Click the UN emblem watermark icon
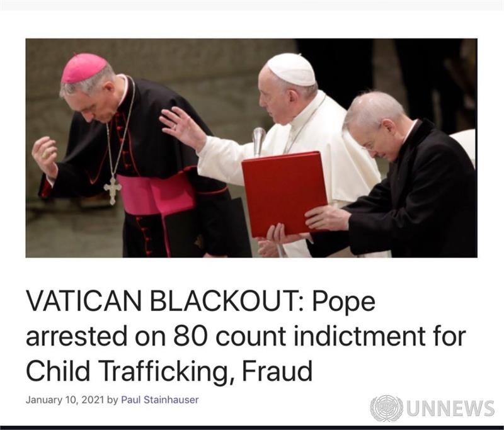This screenshot has height=430, width=504. click(x=386, y=409)
